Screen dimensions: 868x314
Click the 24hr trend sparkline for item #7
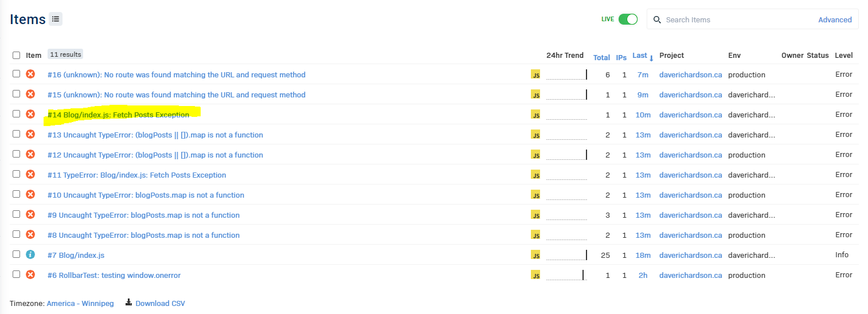pos(566,255)
